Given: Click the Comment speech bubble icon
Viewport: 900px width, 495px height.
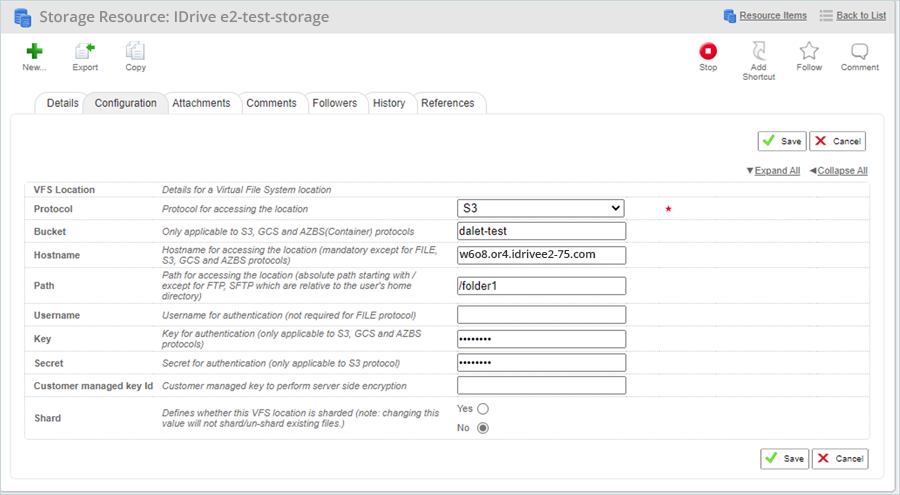Looking at the screenshot, I should (859, 51).
